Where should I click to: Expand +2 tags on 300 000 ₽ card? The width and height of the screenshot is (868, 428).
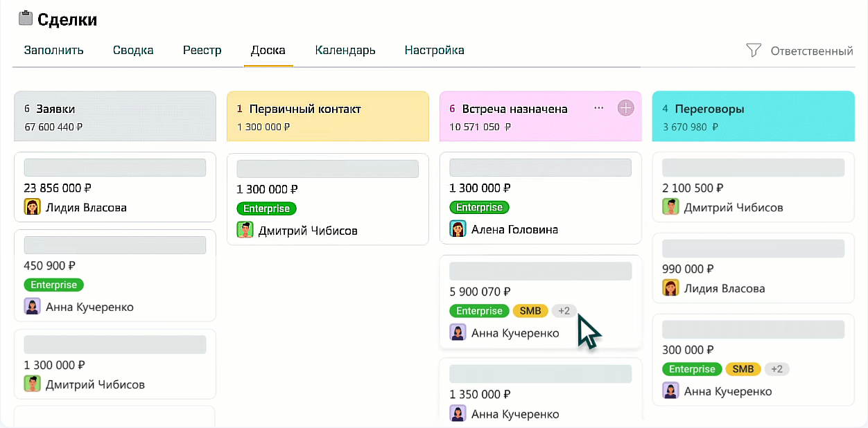tap(777, 369)
